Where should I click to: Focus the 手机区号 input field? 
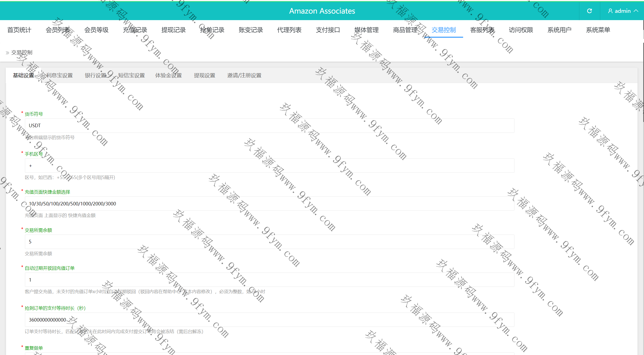pos(269,166)
